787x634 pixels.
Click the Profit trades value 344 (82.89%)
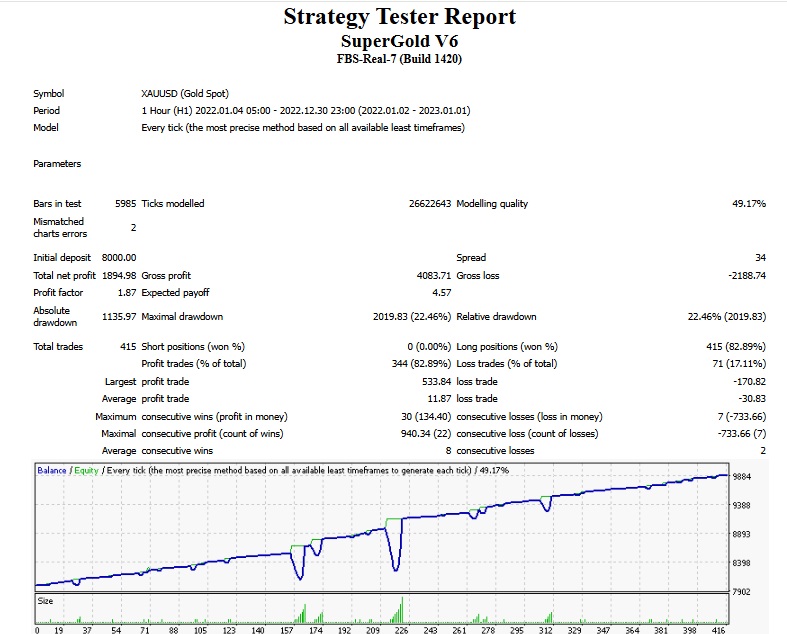[x=421, y=363]
